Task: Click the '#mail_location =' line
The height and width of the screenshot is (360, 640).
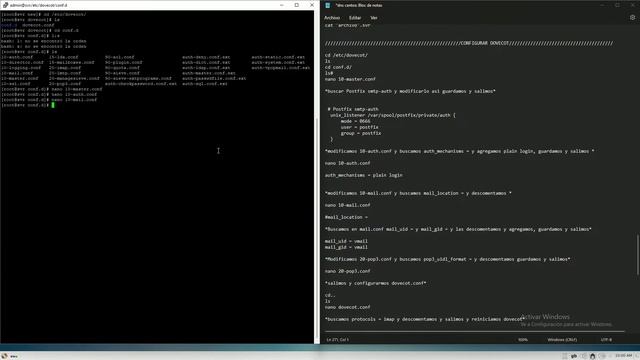Action: pyautogui.click(x=346, y=217)
